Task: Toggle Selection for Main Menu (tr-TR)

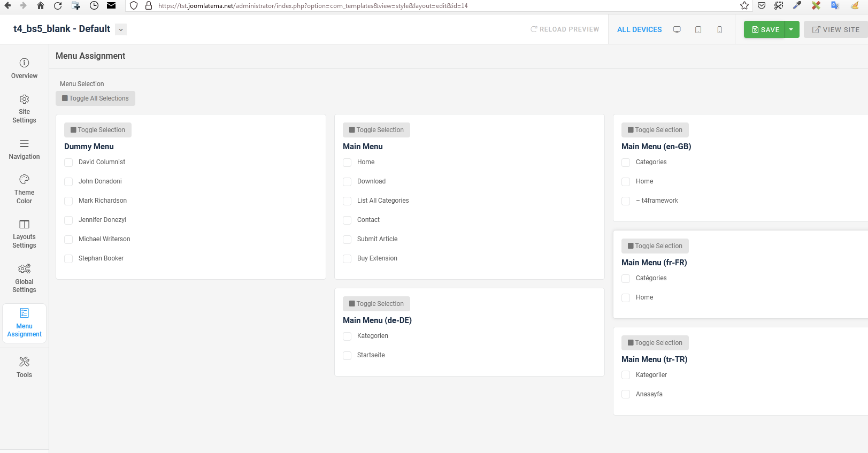Action: tap(655, 343)
